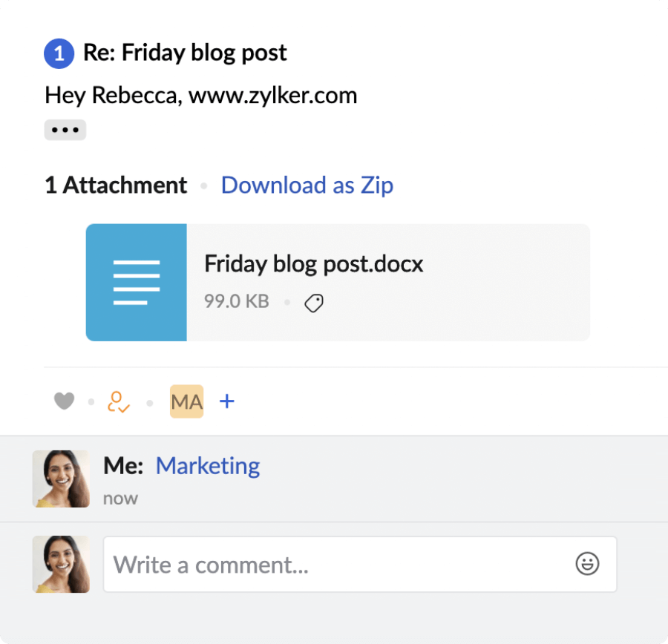The width and height of the screenshot is (668, 644).
Task: Click the orange person checkmark icon
Action: (x=118, y=401)
